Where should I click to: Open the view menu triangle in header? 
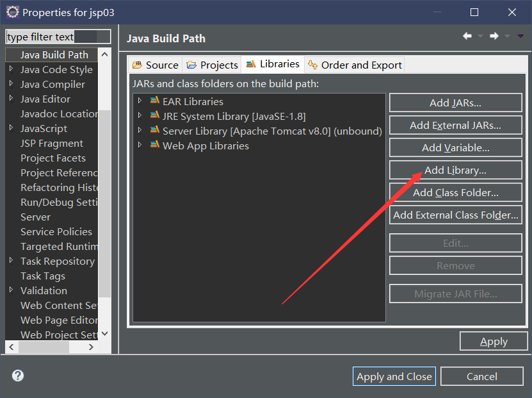pos(520,36)
